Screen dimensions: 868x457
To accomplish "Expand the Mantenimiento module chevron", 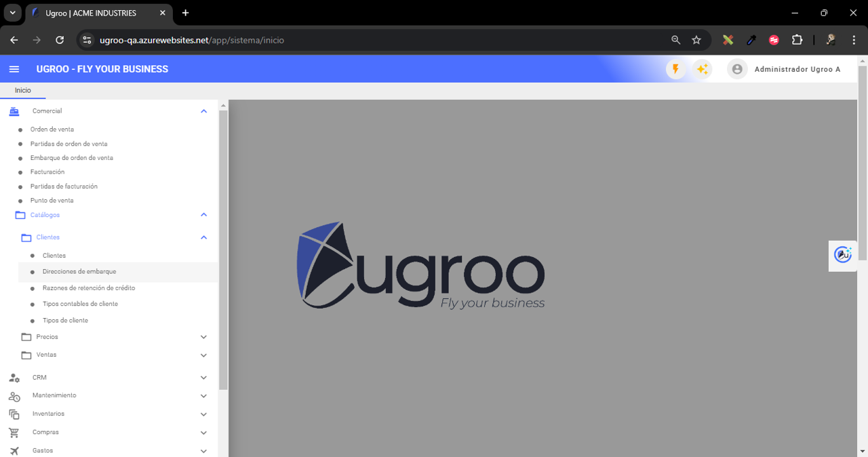I will pos(203,396).
